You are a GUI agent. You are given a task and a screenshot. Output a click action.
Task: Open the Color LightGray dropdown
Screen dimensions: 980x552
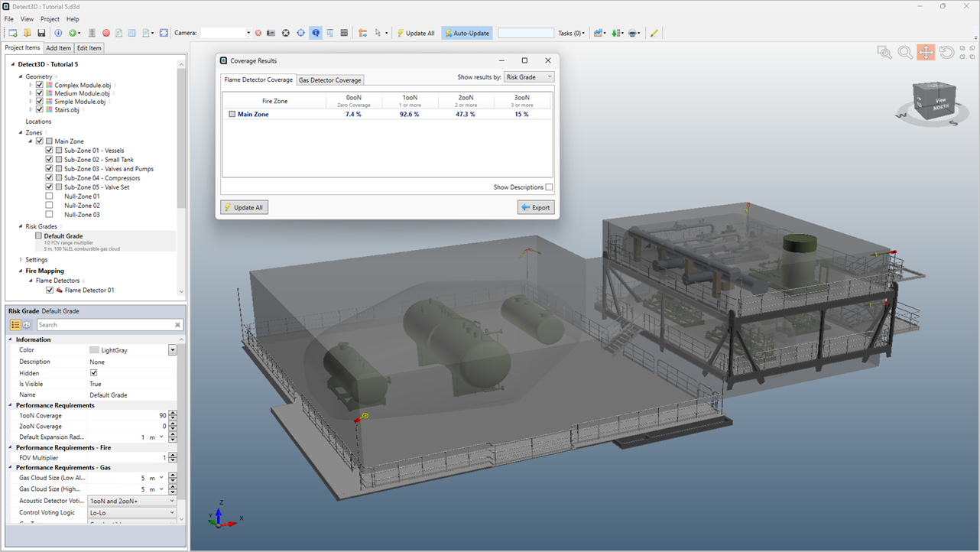173,350
